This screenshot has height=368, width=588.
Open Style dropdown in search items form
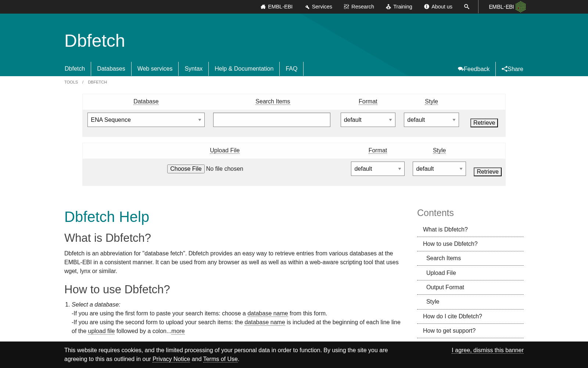[x=431, y=120]
